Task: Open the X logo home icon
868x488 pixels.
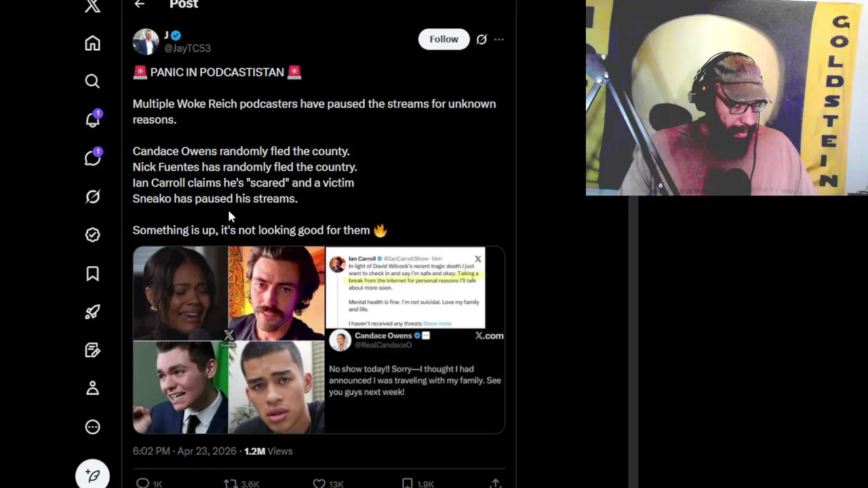Action: click(x=93, y=5)
